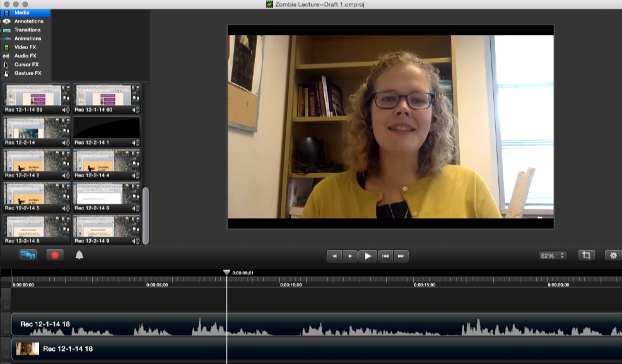Select the video clip with webcam thumbnail
Viewport: 622px width, 364px height.
pyautogui.click(x=317, y=349)
